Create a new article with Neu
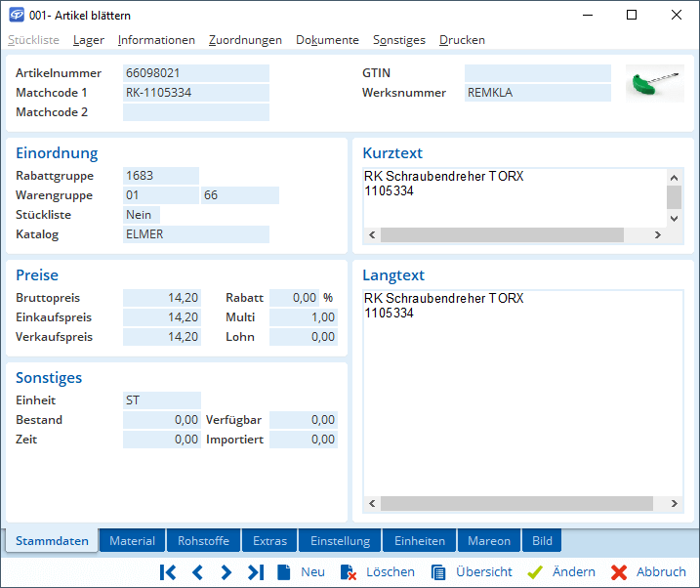Viewport: 700px width, 588px height. [x=302, y=572]
